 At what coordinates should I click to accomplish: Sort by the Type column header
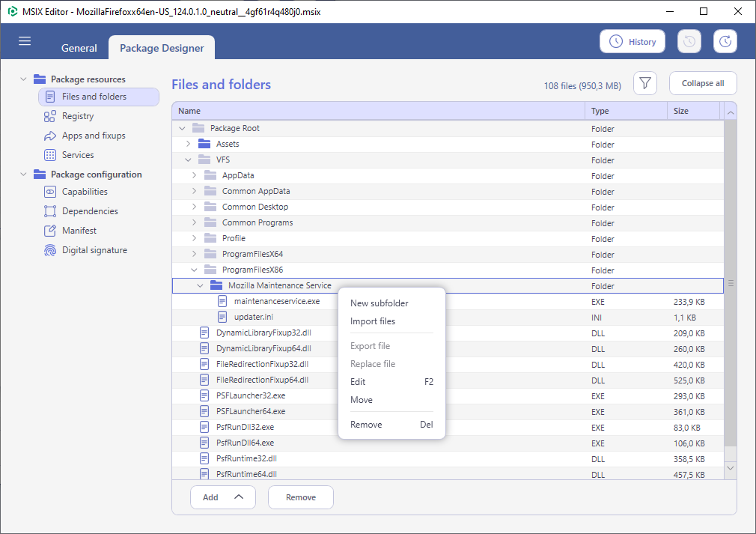coord(626,111)
